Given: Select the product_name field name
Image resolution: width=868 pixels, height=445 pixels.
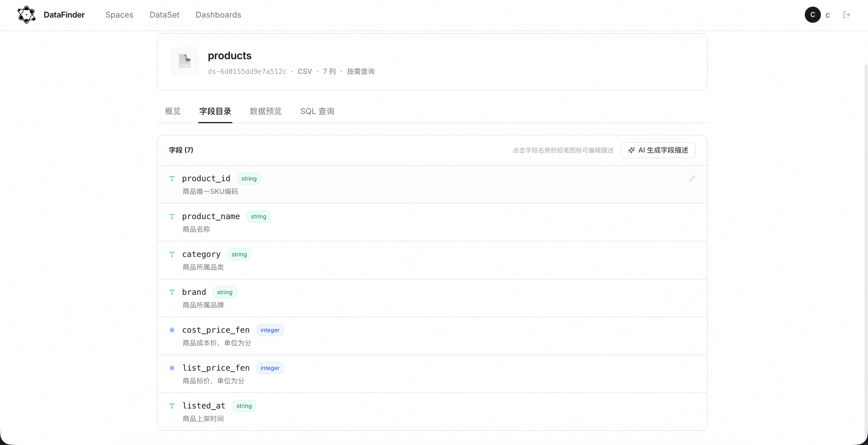Looking at the screenshot, I should [211, 216].
